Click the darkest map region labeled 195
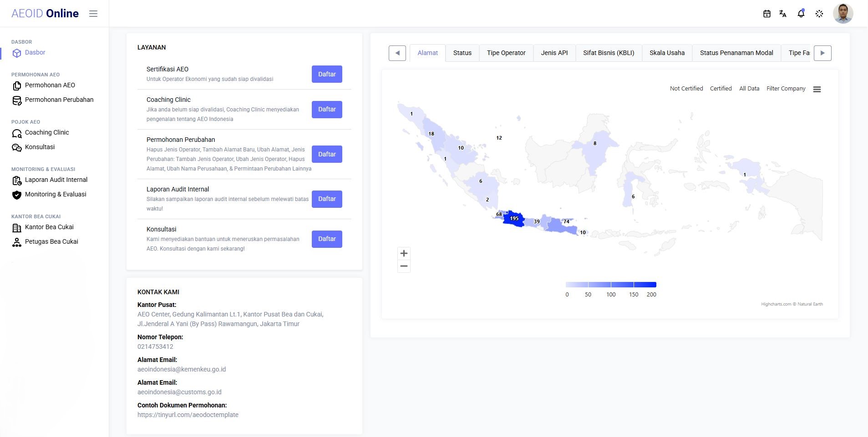This screenshot has width=868, height=437. (x=514, y=219)
